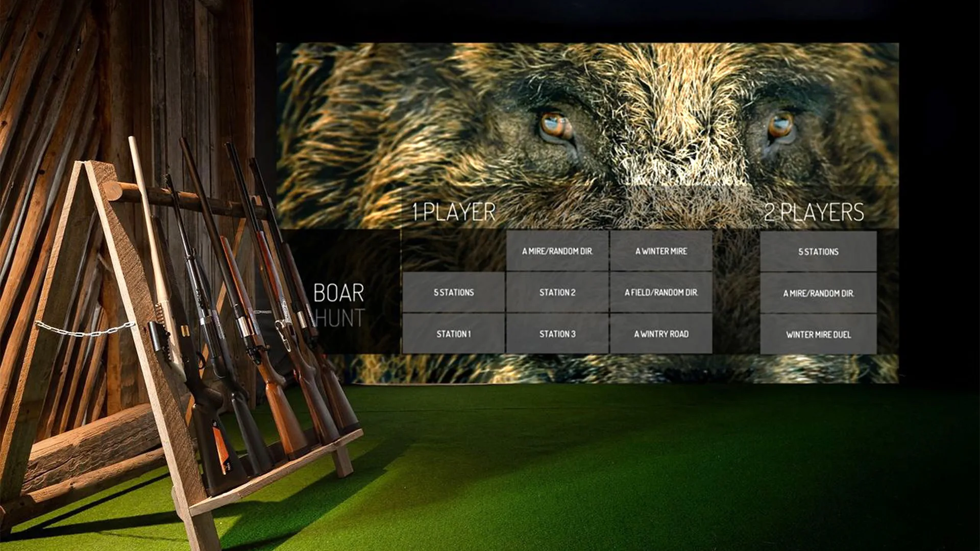Click the 1 PLAYER heading

[454, 212]
